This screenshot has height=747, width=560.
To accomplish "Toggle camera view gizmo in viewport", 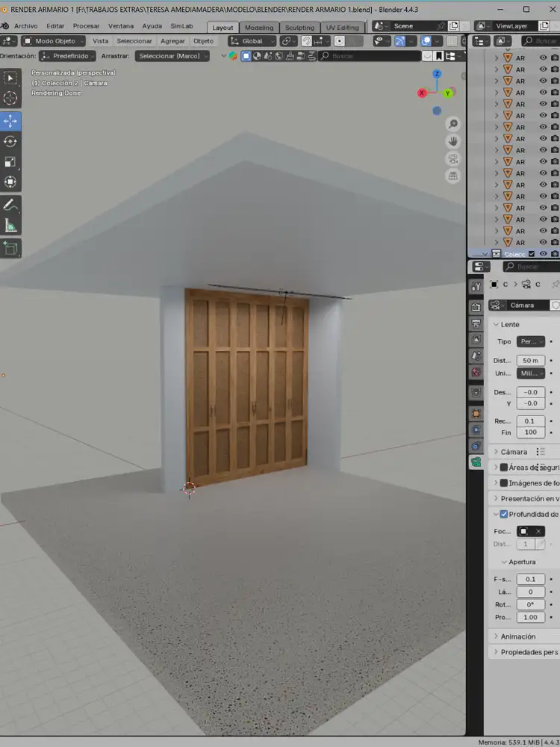I will coord(453,158).
